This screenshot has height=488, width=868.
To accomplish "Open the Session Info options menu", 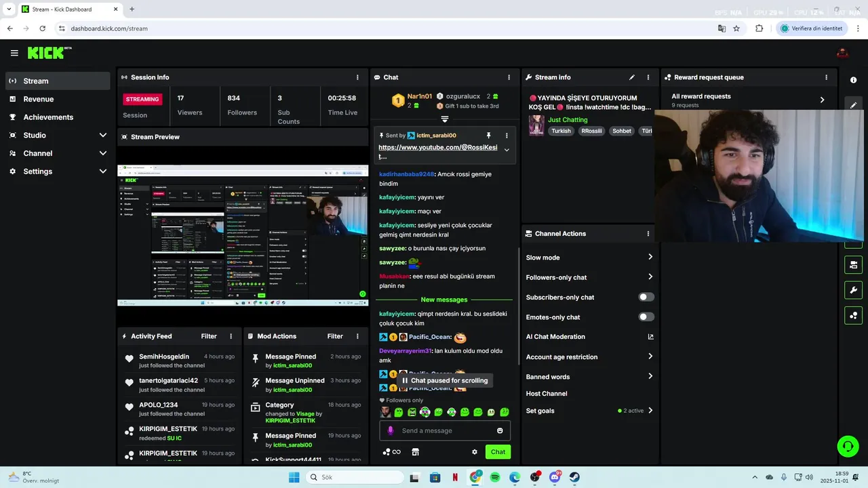I will pyautogui.click(x=357, y=77).
